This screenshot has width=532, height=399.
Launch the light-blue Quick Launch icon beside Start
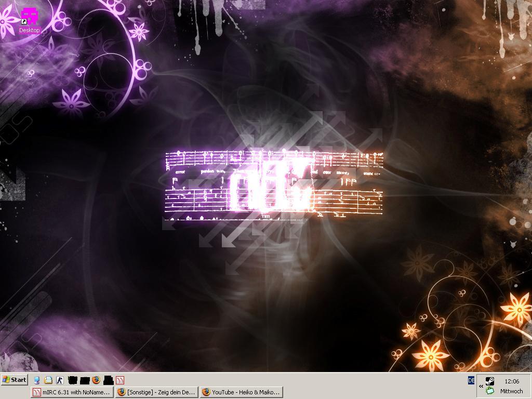[x=37, y=380]
